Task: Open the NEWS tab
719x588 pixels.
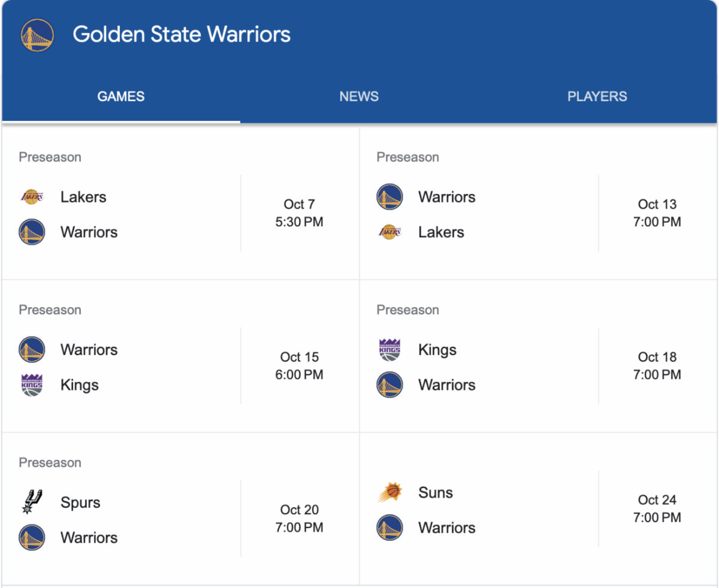Action: point(359,96)
